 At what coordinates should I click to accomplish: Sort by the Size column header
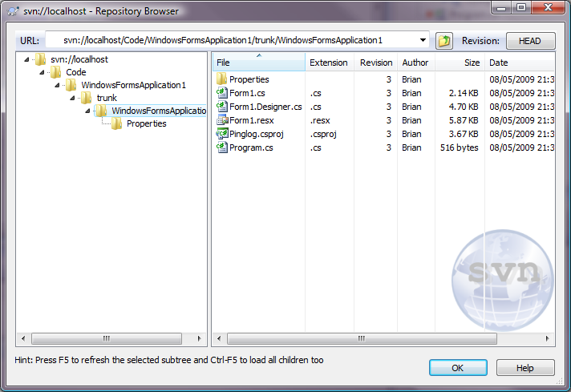[x=460, y=63]
